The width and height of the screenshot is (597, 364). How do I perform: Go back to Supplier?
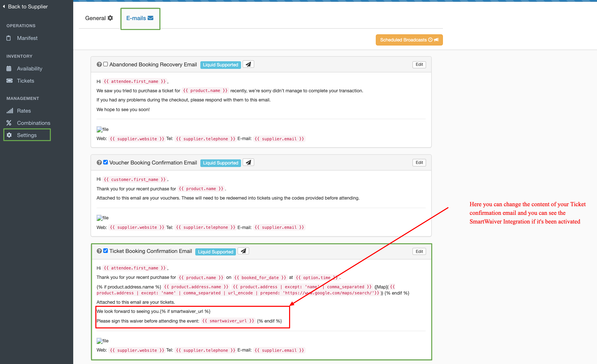click(x=25, y=7)
